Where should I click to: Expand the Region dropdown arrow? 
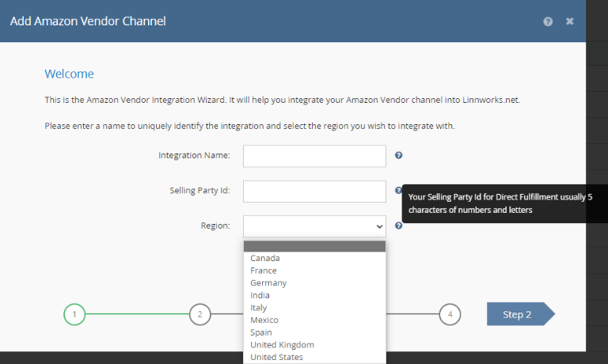coord(379,226)
